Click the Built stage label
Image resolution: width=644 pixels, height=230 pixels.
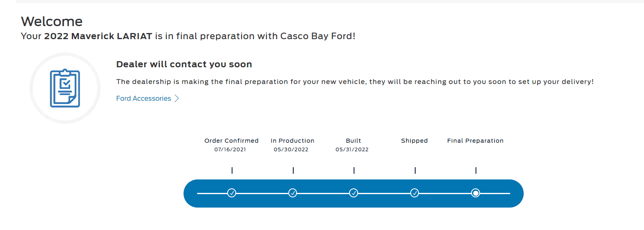click(354, 141)
